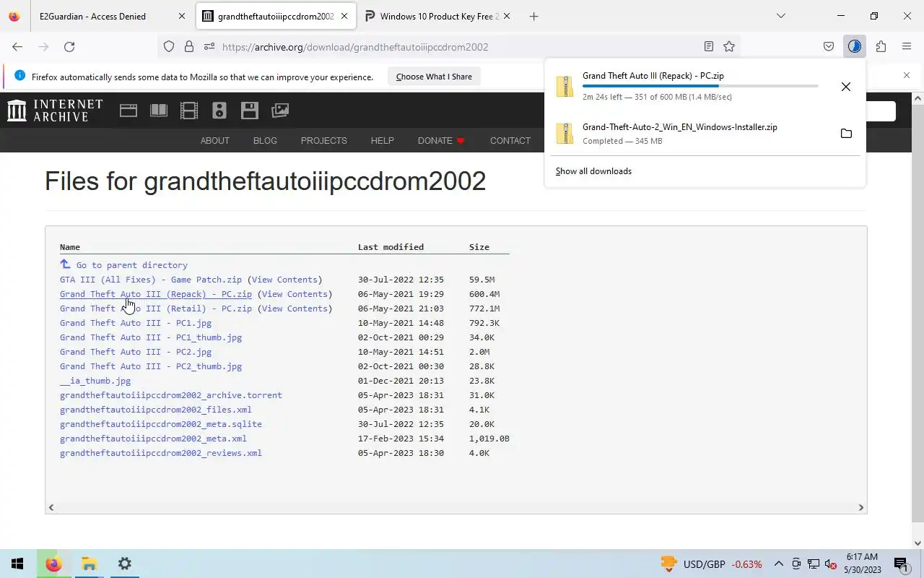This screenshot has width=924, height=578.
Task: View Contents of the Retail PC.zip
Action: 295,309
